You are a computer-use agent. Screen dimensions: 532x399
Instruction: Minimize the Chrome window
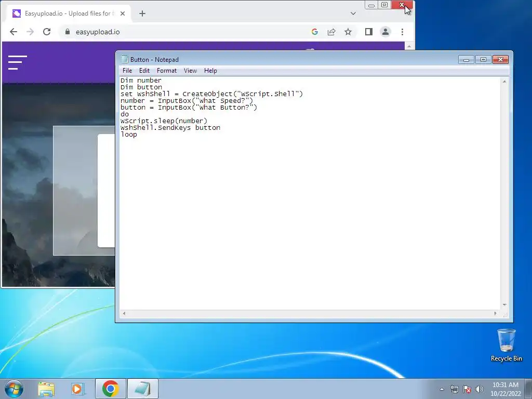371,5
